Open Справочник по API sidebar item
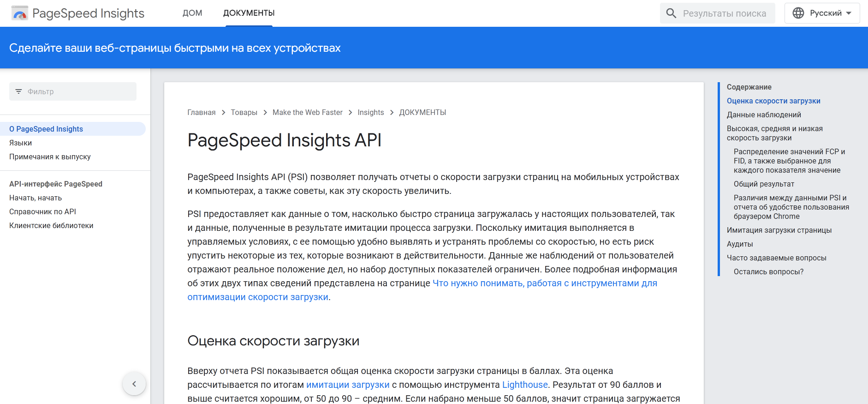868x404 pixels. [42, 211]
